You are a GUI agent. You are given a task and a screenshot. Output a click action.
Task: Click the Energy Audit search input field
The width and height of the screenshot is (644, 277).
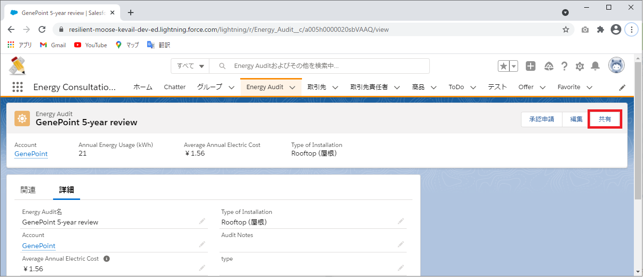(x=319, y=66)
